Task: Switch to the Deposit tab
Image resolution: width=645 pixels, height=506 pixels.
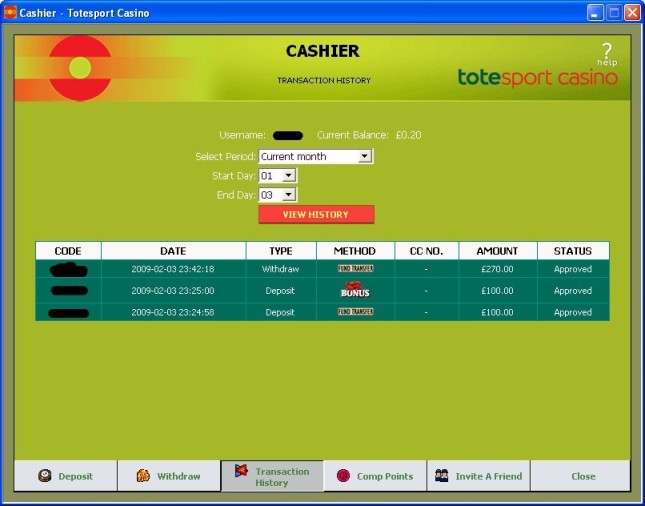Action: click(x=66, y=476)
